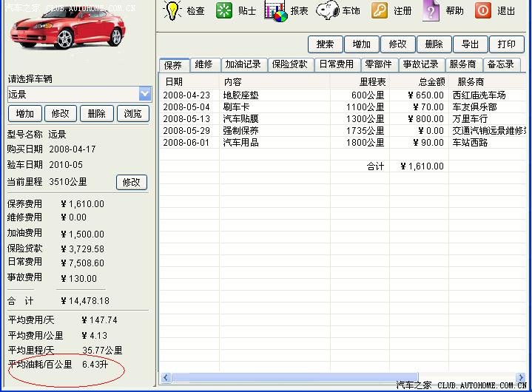
Task: Click the 打印 print button
Action: [506, 44]
